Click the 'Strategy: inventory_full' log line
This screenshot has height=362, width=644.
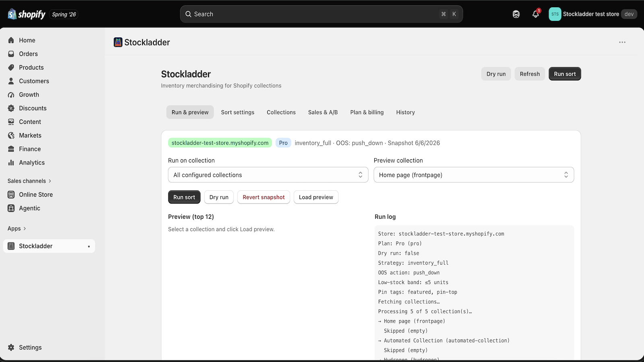[x=413, y=263]
